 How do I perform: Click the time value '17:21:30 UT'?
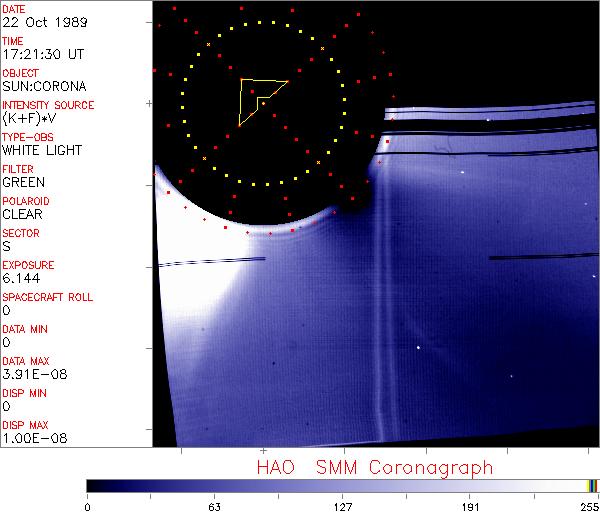coord(43,55)
